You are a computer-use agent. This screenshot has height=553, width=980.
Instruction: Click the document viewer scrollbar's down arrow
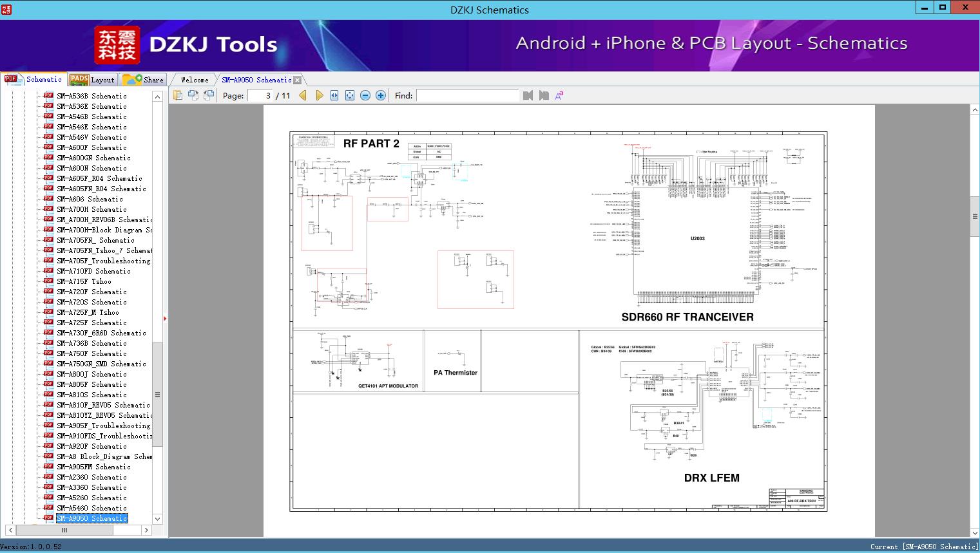[975, 532]
